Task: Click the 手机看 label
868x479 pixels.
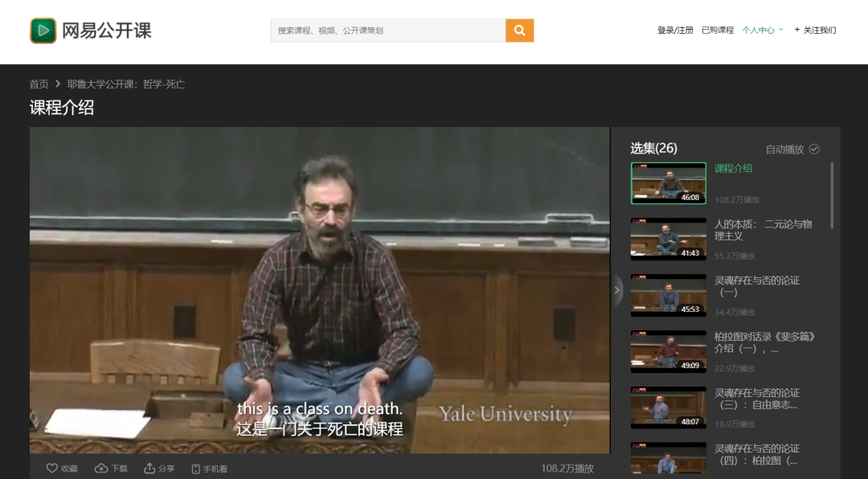Action: point(215,469)
